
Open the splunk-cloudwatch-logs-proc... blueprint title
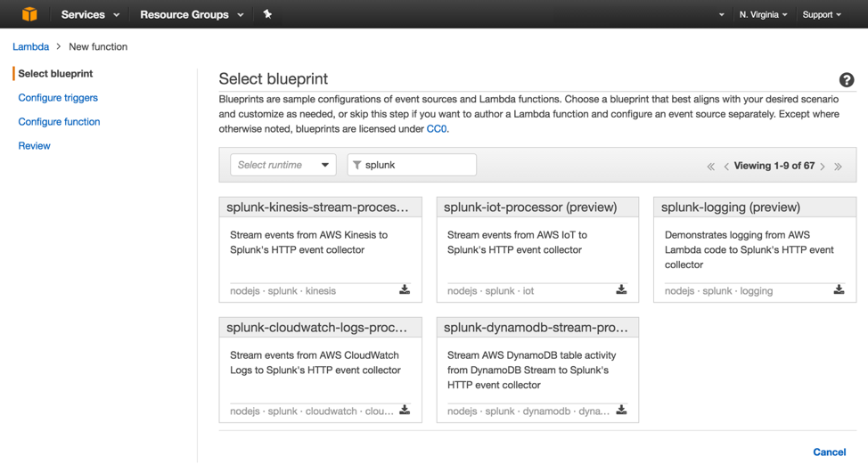(316, 328)
